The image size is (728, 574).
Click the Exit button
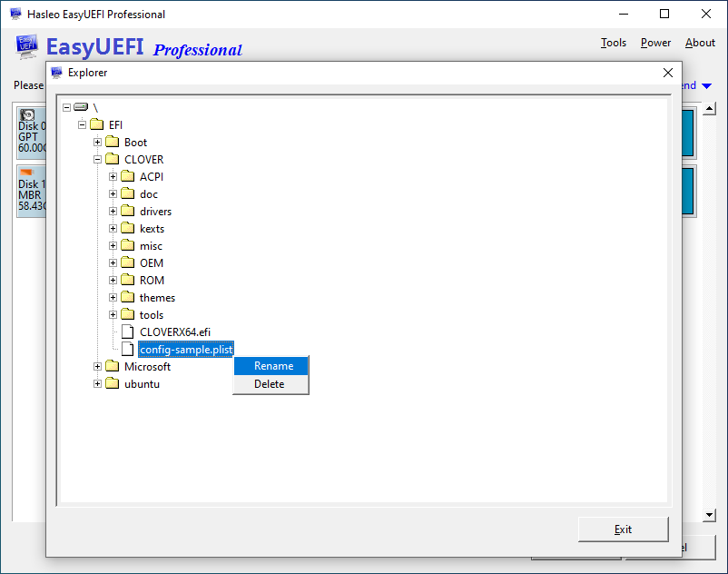tap(623, 529)
